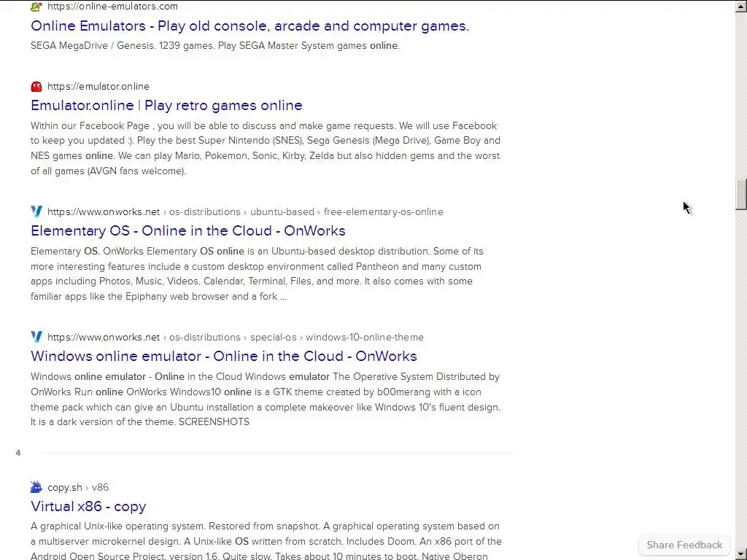Screen dimensions: 747x560
Task: Open Emulator.online Play retro games link
Action: coord(166,105)
